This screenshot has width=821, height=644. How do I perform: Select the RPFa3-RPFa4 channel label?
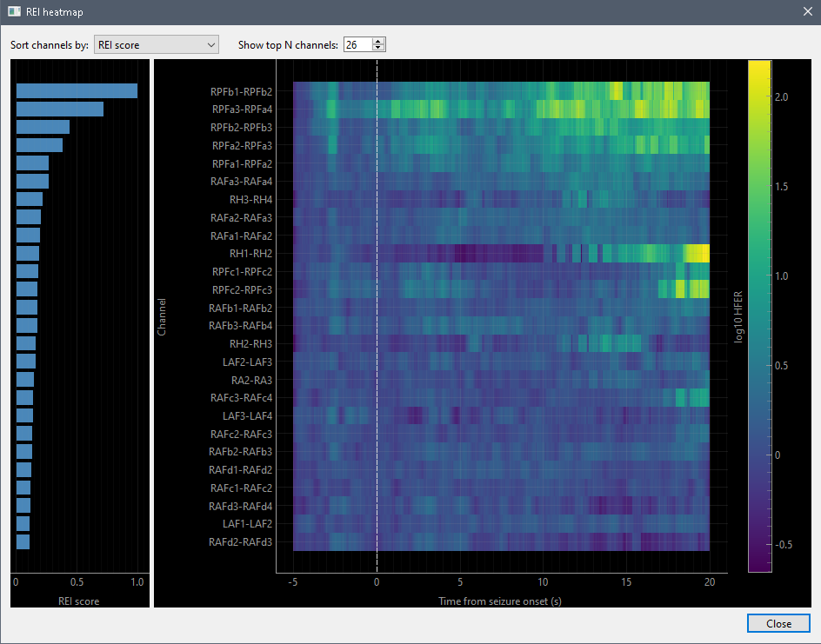tap(242, 110)
